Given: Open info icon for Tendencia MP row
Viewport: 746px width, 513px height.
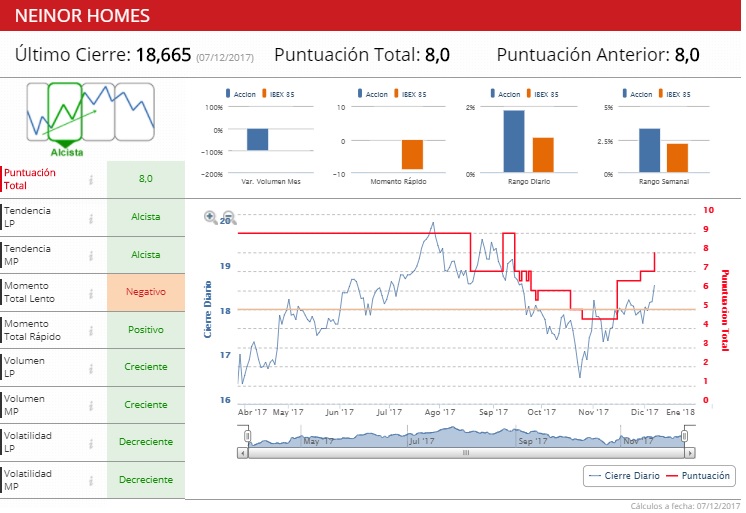Looking at the screenshot, I should (x=91, y=256).
